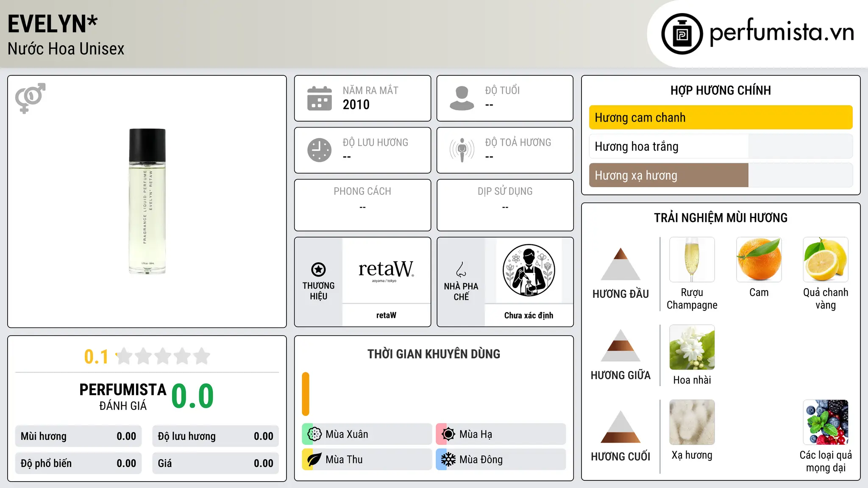The height and width of the screenshot is (488, 868).
Task: Click the perfumista.vn perfume bottle logo icon
Action: click(x=682, y=34)
